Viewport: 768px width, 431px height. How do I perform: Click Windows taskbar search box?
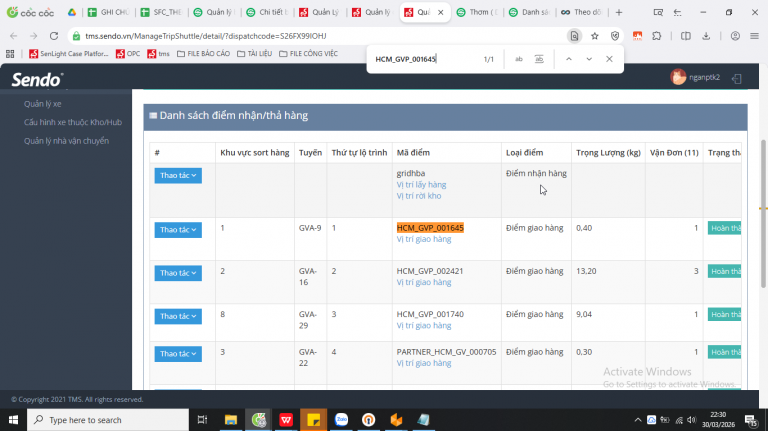(108, 420)
